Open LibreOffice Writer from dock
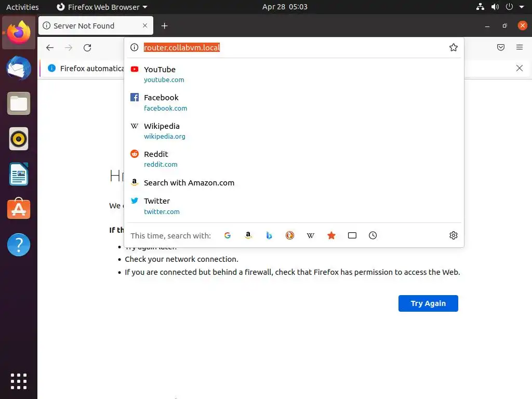 19,175
